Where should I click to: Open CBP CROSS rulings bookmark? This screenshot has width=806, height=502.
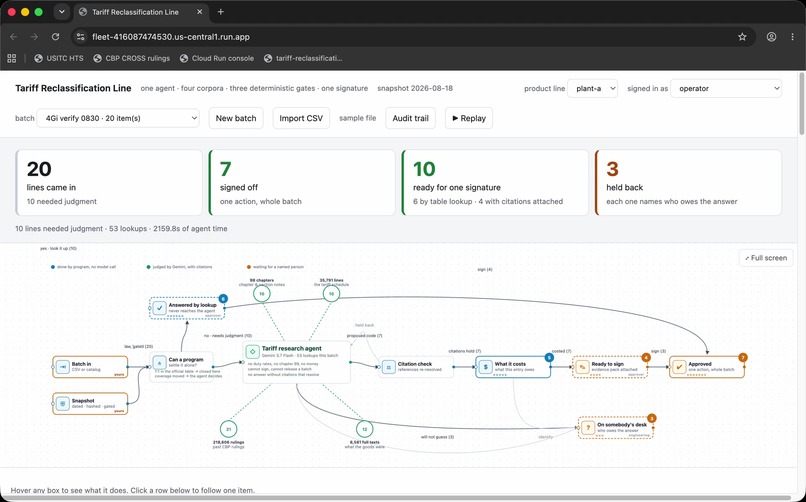tap(132, 59)
